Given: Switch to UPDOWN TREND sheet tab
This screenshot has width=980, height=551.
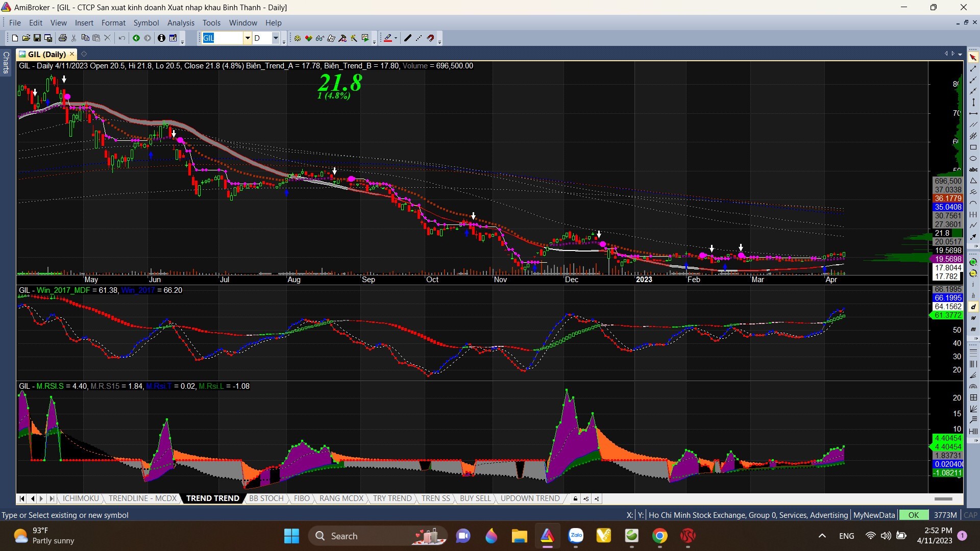Looking at the screenshot, I should coord(530,498).
